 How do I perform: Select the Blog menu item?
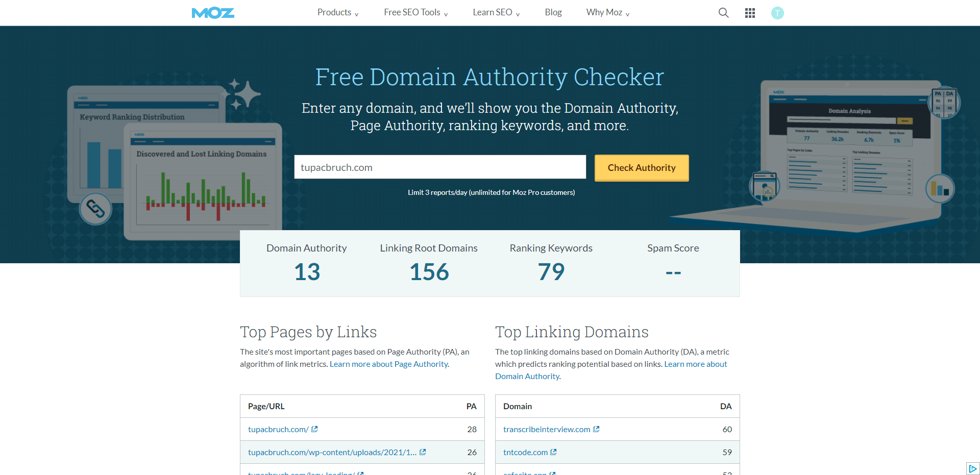(553, 12)
